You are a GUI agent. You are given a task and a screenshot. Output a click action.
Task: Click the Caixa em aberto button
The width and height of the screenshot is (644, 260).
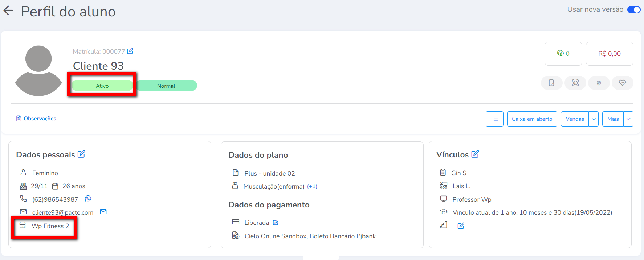[532, 119]
